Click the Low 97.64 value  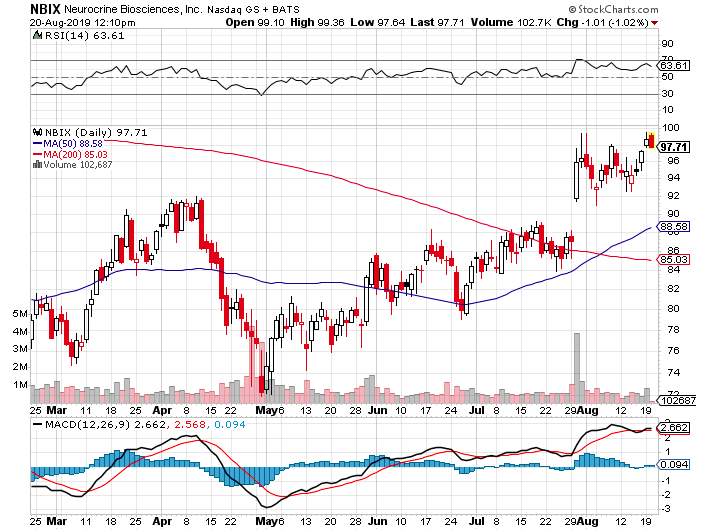click(378, 22)
